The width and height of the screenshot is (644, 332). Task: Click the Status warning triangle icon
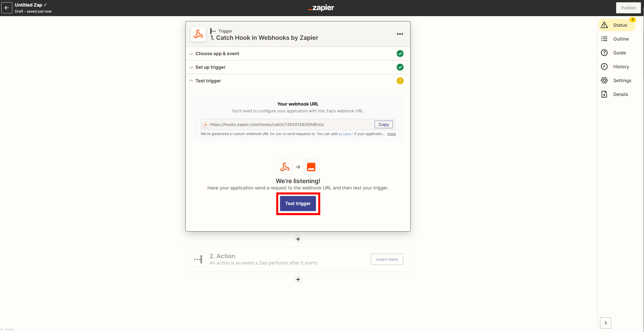[604, 25]
